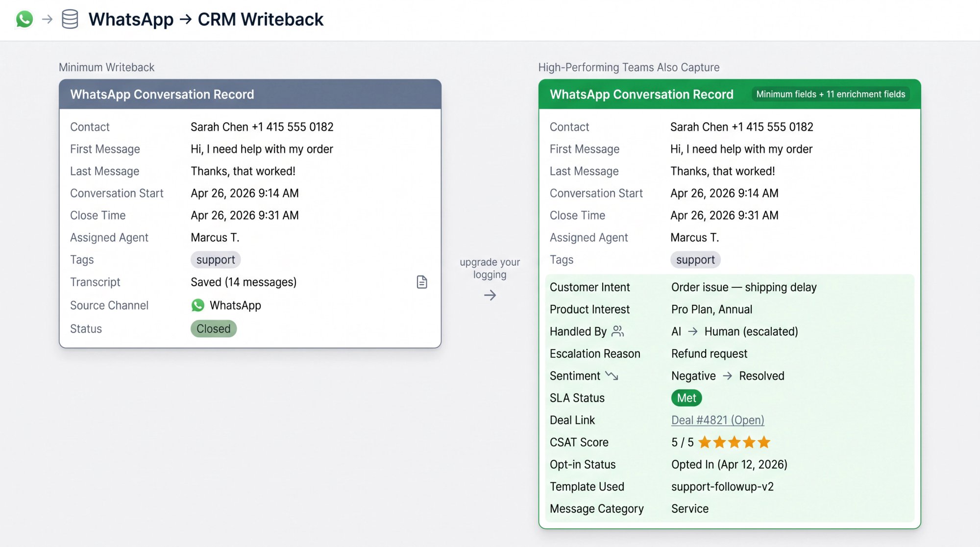The height and width of the screenshot is (547, 980).
Task: Click the arrow below 'upgrade your logging'
Action: coord(490,295)
